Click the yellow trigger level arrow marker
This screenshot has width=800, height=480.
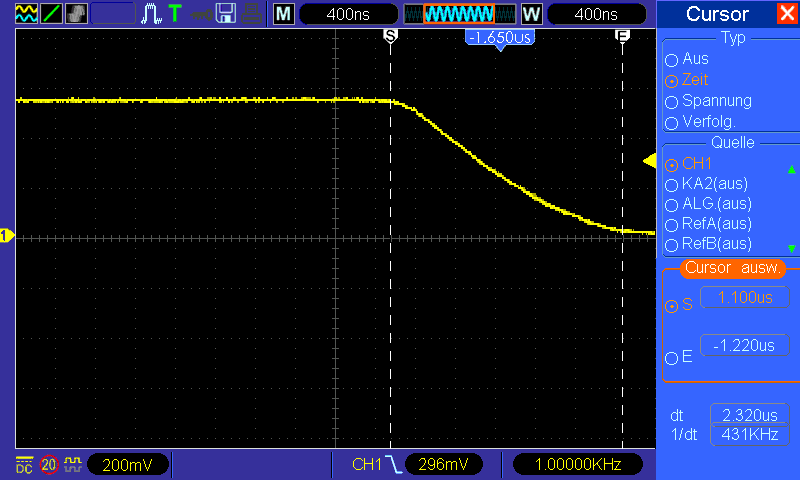pos(649,161)
